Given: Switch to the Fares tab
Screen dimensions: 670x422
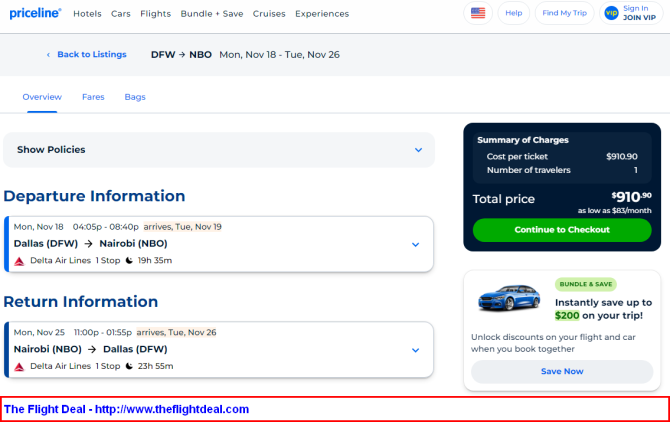Looking at the screenshot, I should (x=93, y=97).
